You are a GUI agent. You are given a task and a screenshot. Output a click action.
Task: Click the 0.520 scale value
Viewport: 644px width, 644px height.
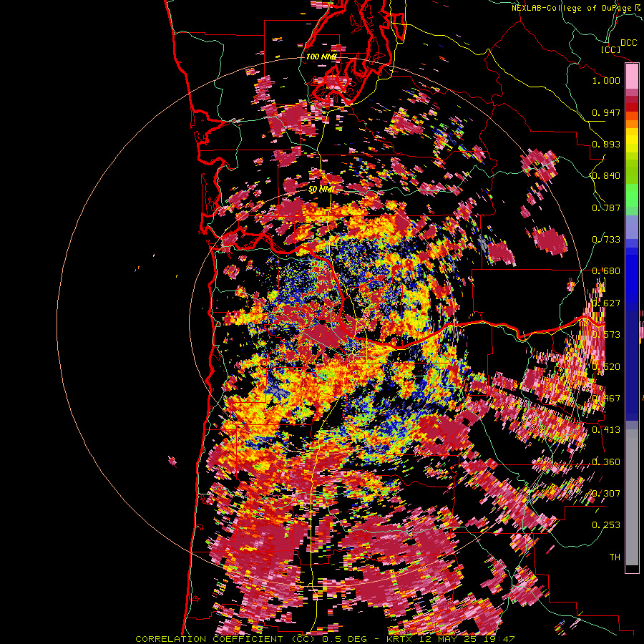coord(606,367)
